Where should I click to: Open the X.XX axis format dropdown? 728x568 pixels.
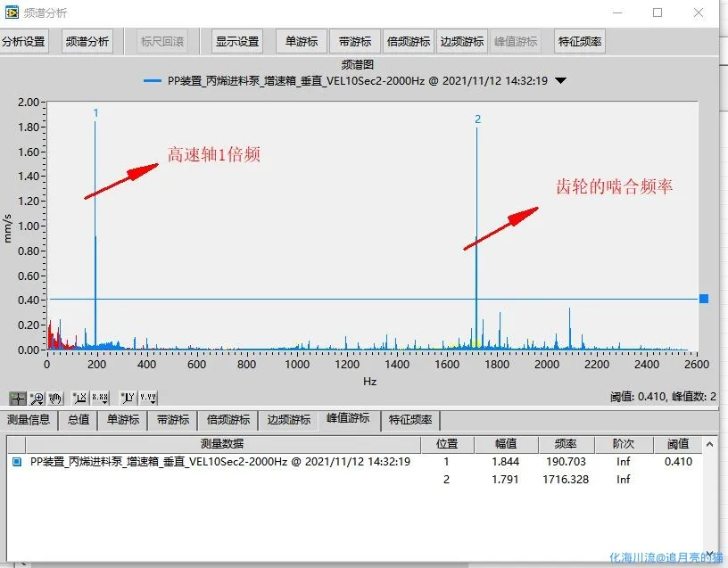pyautogui.click(x=100, y=398)
